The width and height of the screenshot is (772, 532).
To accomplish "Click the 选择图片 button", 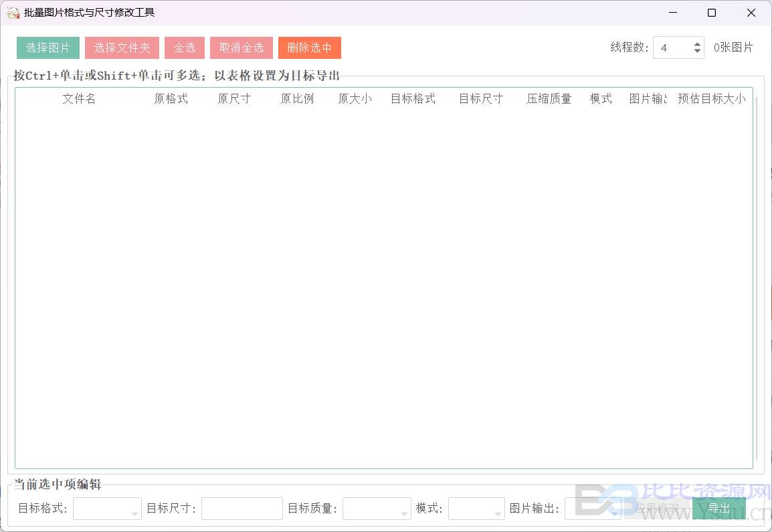I will click(48, 48).
